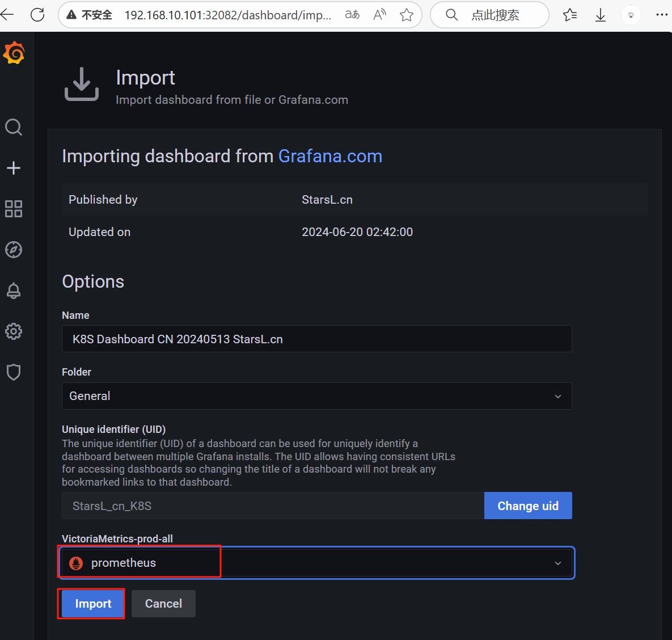This screenshot has width=672, height=640.
Task: Click the Updated on label
Action: point(99,232)
